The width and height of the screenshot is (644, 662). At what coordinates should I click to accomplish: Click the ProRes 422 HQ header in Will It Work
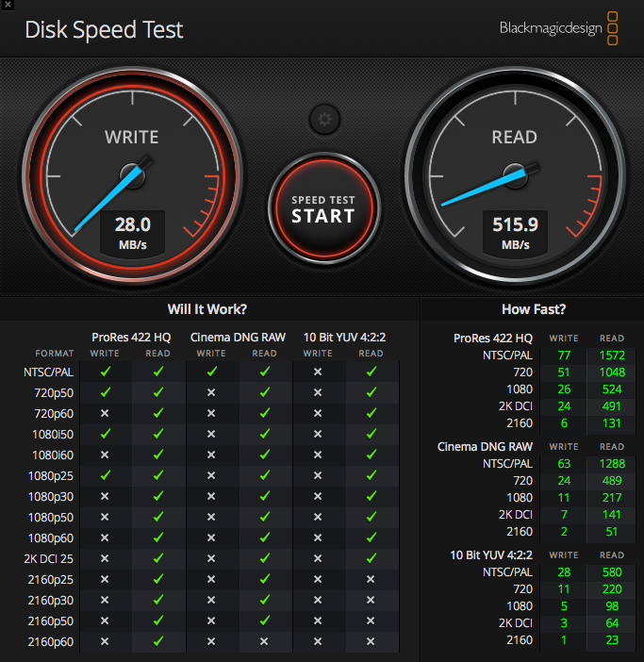[x=131, y=338]
